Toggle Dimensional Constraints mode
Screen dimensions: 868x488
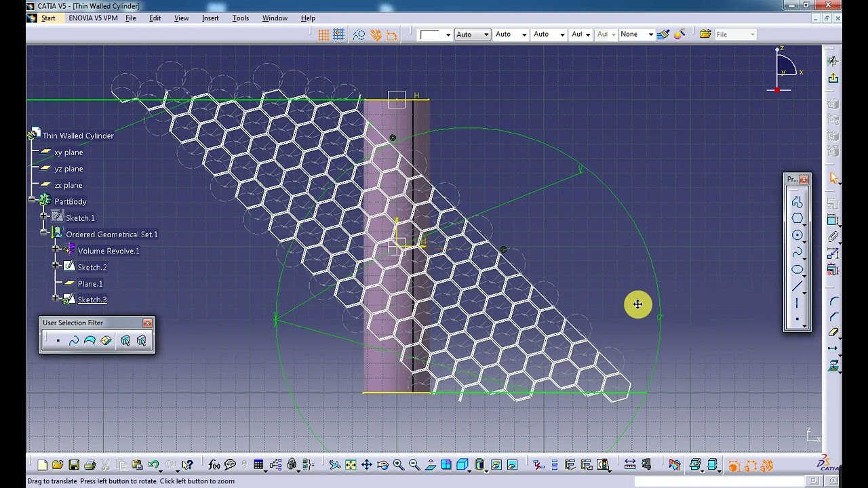[391, 35]
